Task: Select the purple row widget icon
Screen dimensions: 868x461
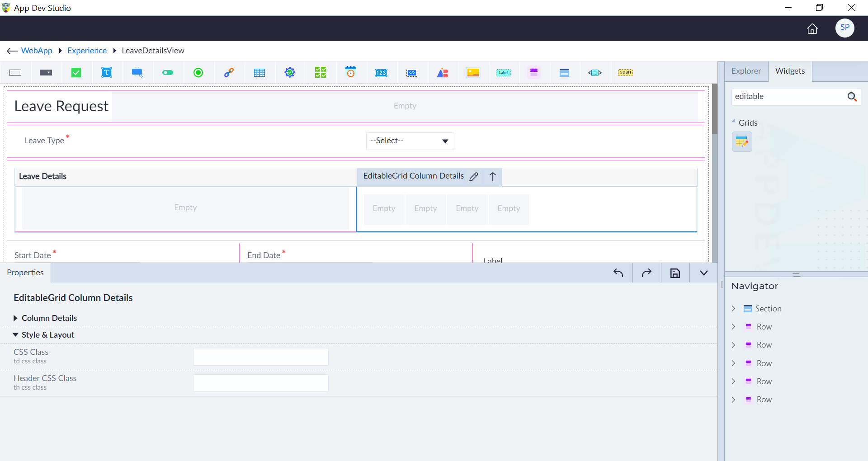Action: point(534,73)
